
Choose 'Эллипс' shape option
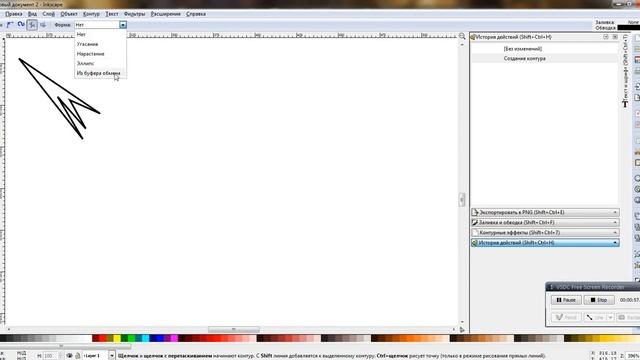coord(100,63)
